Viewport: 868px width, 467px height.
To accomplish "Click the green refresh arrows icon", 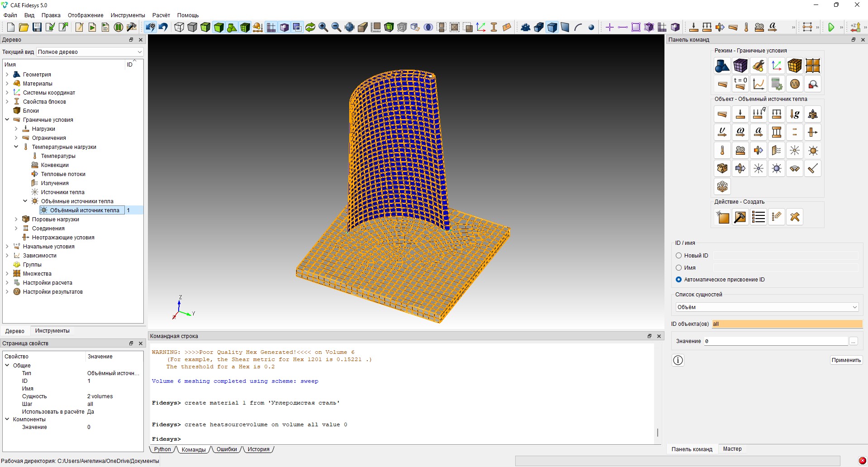I will point(310,27).
